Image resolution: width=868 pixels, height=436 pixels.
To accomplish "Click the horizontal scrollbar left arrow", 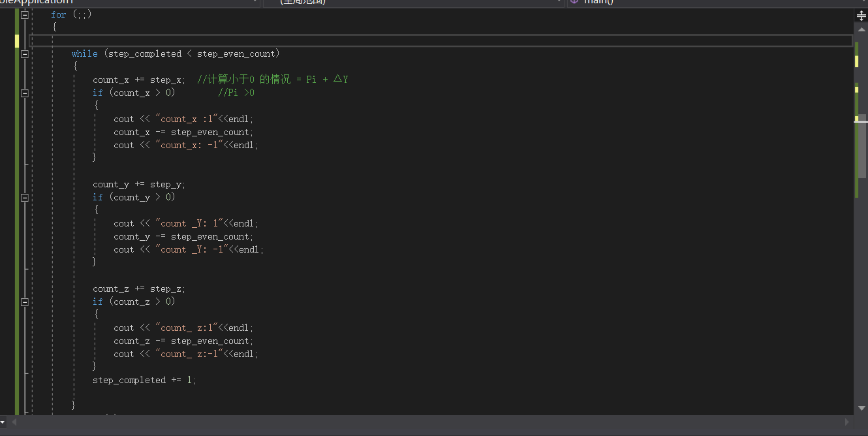I will coord(14,422).
